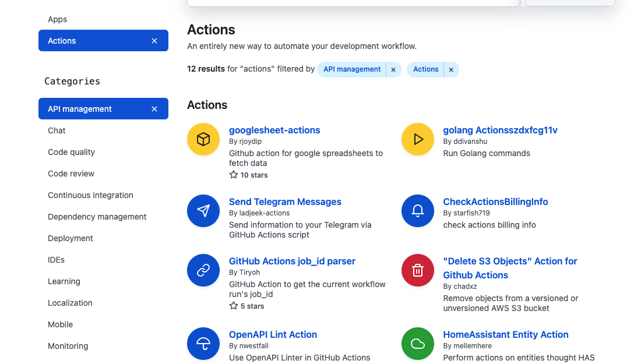641x364 pixels.
Task: Choose the Code quality category
Action: point(71,152)
